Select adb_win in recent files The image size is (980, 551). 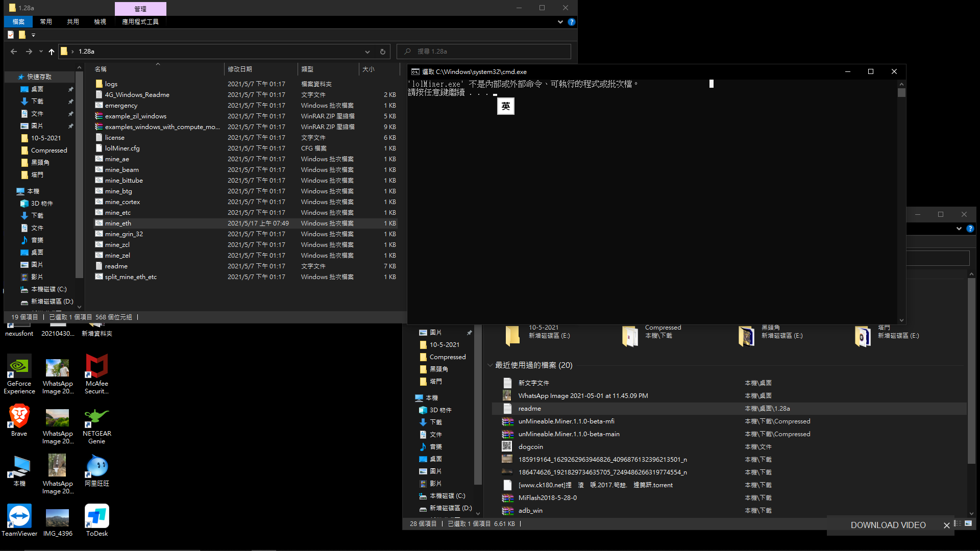pos(530,511)
